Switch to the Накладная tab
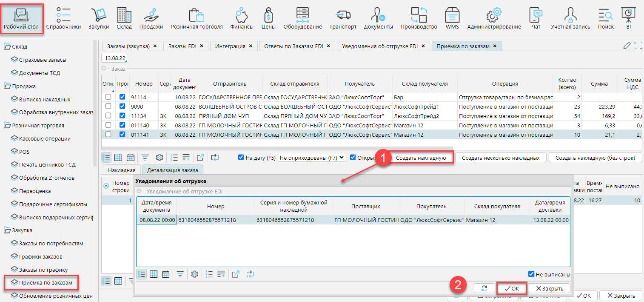 point(122,170)
